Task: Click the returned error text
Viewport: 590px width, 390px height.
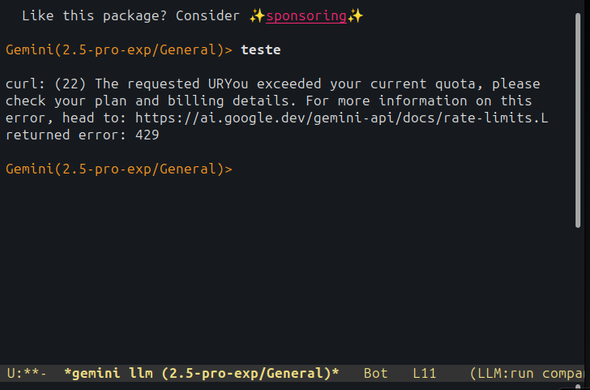Action: pyautogui.click(x=66, y=135)
